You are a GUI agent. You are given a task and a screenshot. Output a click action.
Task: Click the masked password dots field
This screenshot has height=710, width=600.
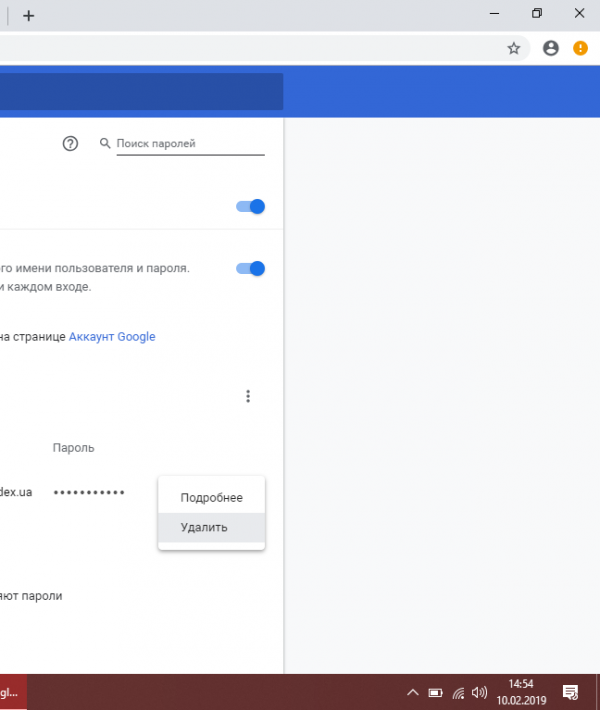coord(89,493)
